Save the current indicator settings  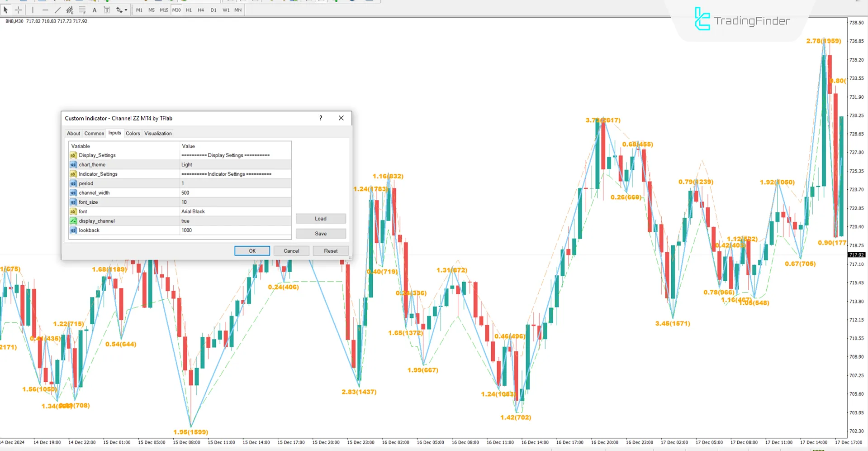point(321,233)
